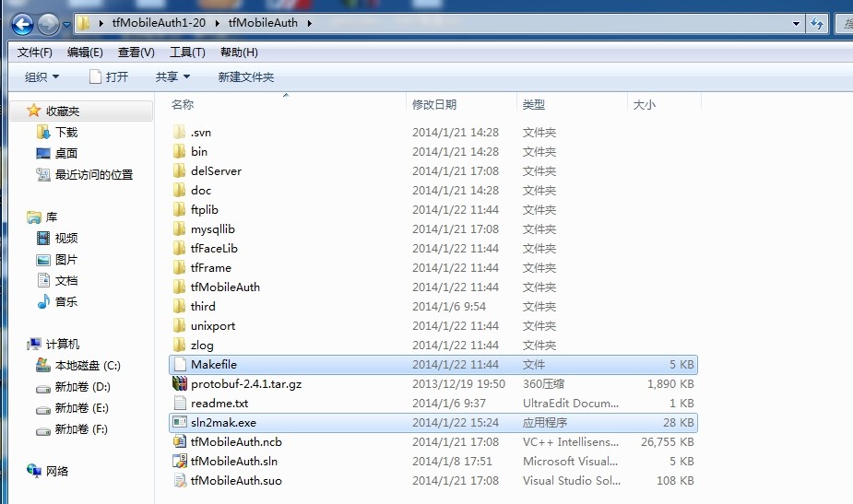Open 本地磁盘 (C:) drive
Viewport: 853px width, 504px height.
click(78, 366)
